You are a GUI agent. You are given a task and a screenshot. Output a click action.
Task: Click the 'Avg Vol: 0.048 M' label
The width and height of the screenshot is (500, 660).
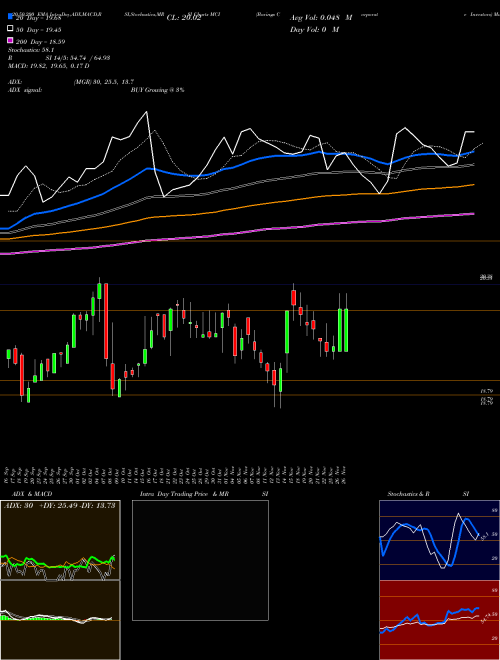(321, 18)
